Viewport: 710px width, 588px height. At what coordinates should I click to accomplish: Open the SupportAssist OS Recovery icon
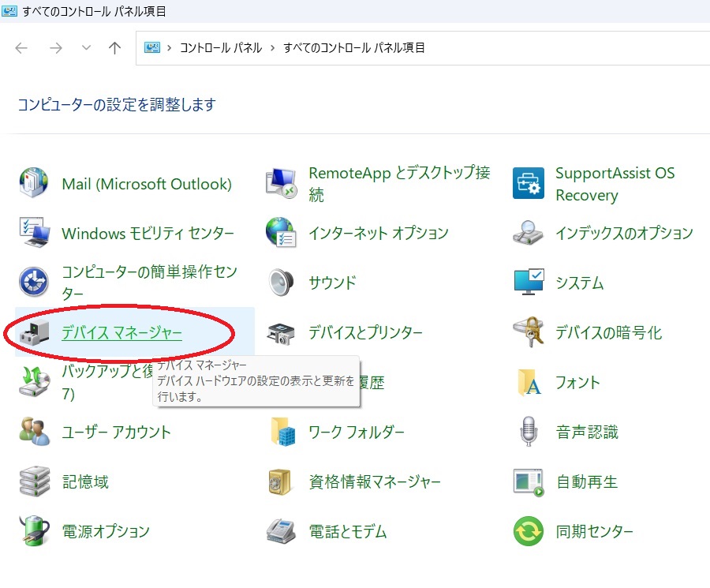(x=528, y=183)
